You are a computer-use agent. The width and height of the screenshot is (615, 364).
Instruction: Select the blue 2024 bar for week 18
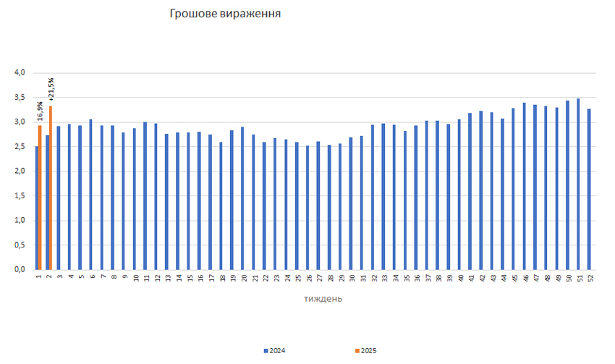221,206
